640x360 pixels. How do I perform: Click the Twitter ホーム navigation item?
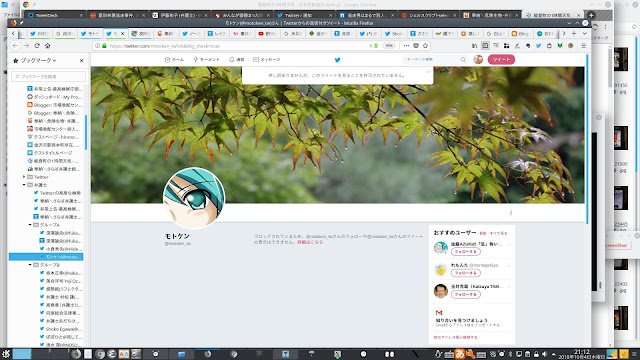174,60
